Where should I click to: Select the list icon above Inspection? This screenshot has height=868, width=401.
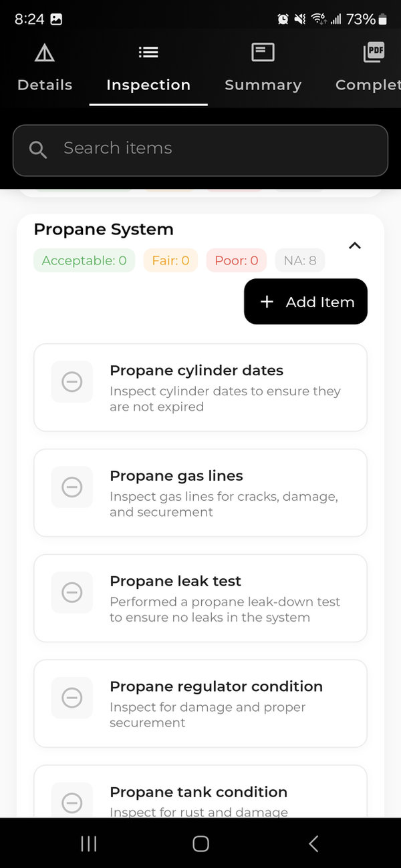pos(148,52)
